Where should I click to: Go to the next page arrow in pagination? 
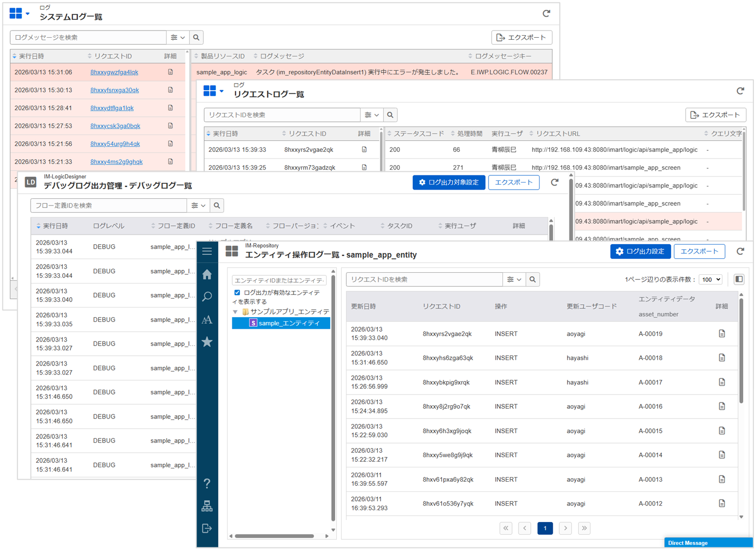point(565,528)
